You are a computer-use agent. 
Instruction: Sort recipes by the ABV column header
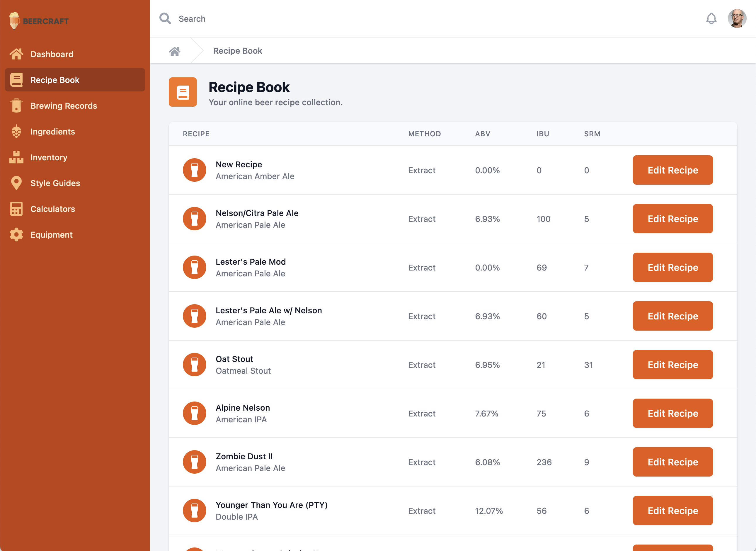tap(483, 134)
